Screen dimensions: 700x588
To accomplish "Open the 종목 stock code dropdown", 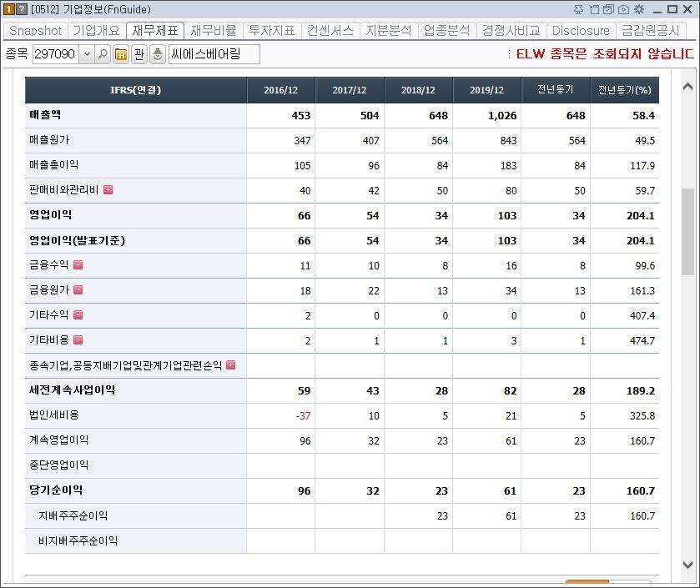I will click(x=88, y=53).
